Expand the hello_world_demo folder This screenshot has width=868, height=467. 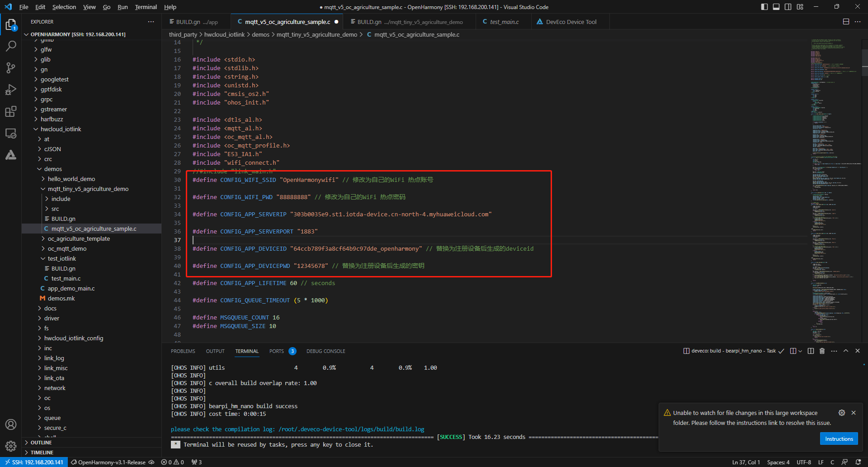(x=71, y=179)
